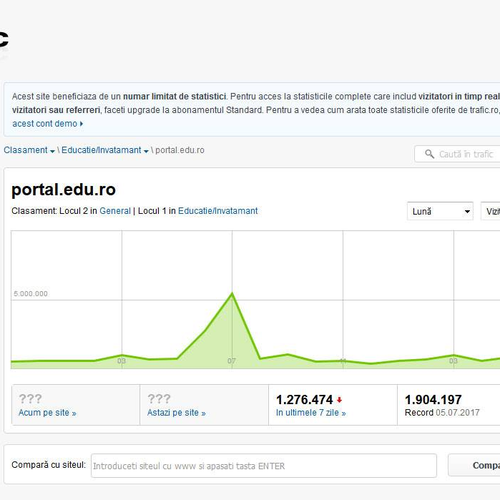Click the 1.276.474 weekly visitors value
500x500 pixels.
(x=304, y=400)
